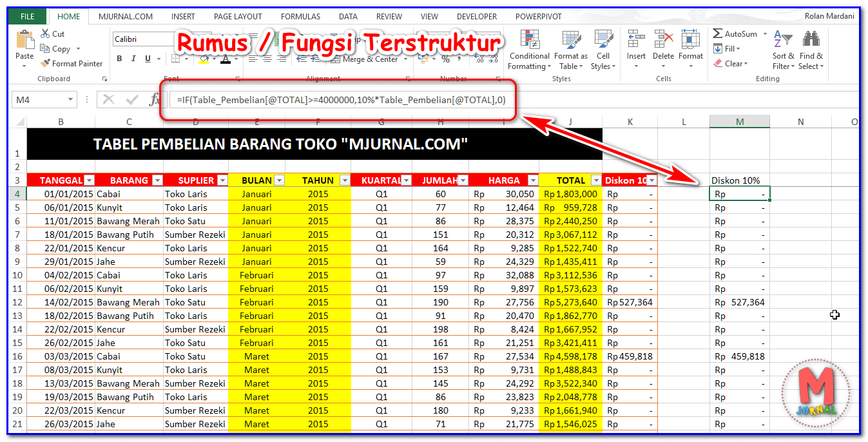Click the Decrease Indent icon
This screenshot has width=868, height=442.
tap(301, 59)
